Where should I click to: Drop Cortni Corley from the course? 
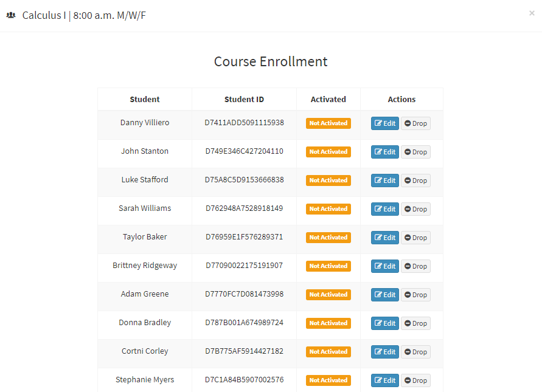416,352
